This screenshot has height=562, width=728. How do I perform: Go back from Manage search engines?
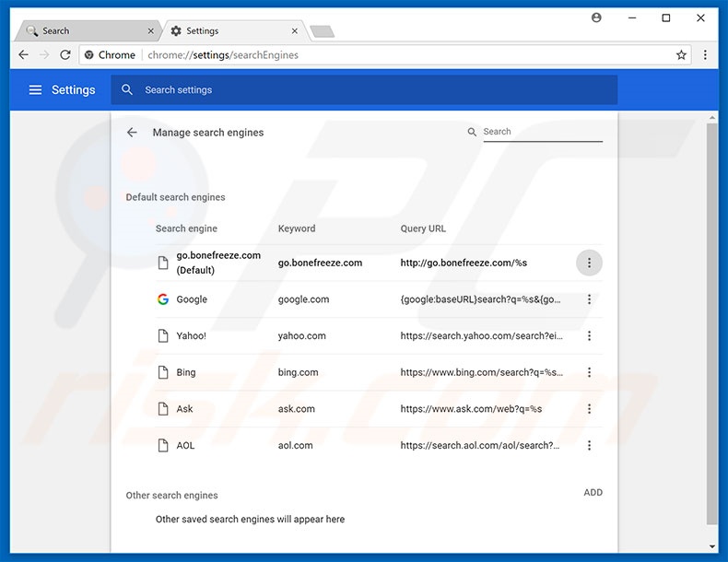coord(132,133)
